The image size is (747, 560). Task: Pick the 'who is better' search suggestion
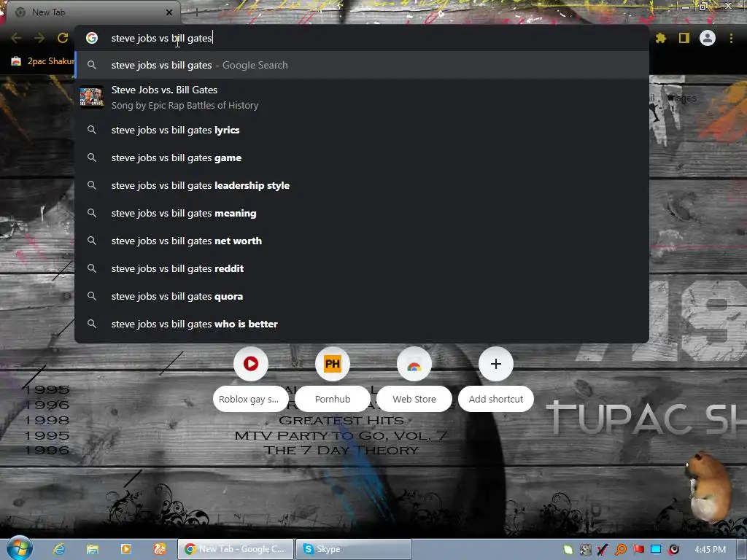pos(362,324)
